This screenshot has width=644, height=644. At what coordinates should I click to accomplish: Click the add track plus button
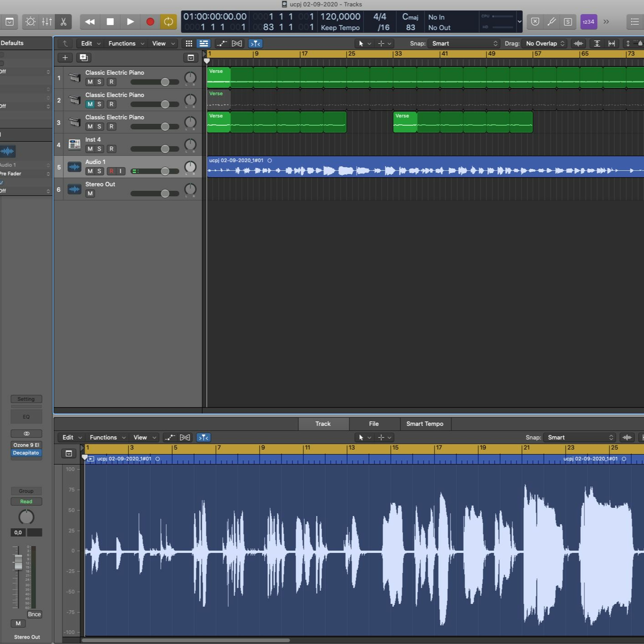pyautogui.click(x=65, y=58)
